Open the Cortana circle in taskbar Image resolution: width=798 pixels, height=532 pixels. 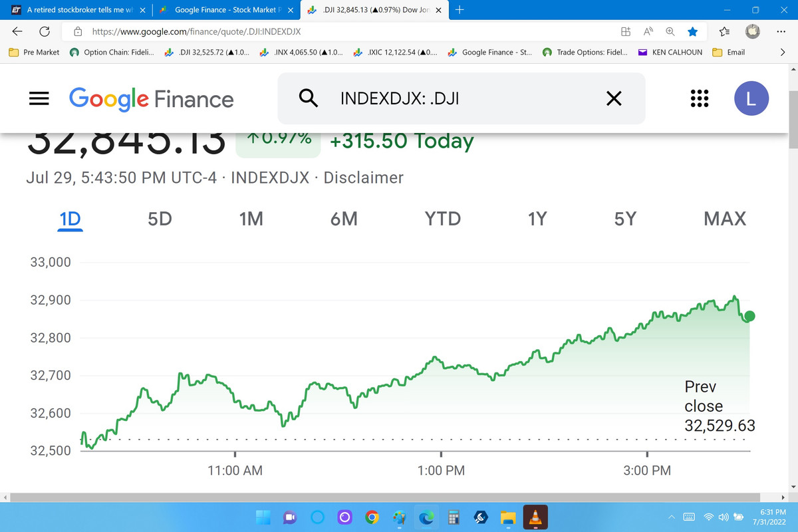point(317,517)
